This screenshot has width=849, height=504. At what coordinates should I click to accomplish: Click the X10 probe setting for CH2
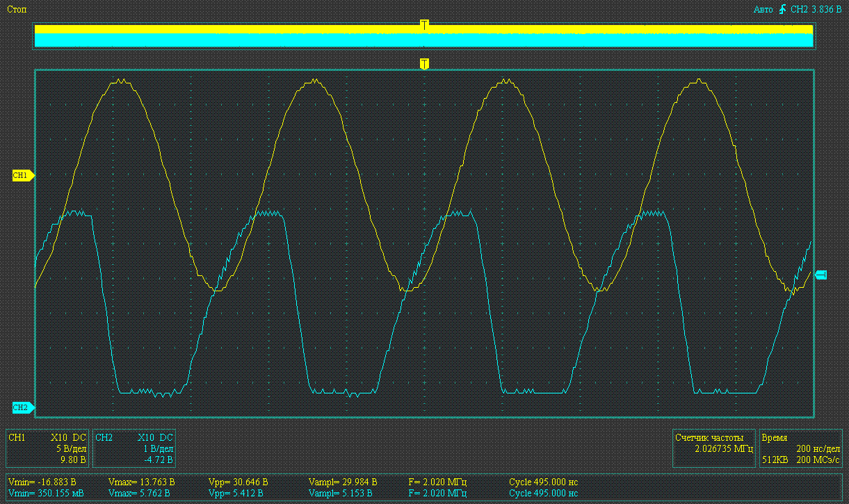click(x=146, y=438)
